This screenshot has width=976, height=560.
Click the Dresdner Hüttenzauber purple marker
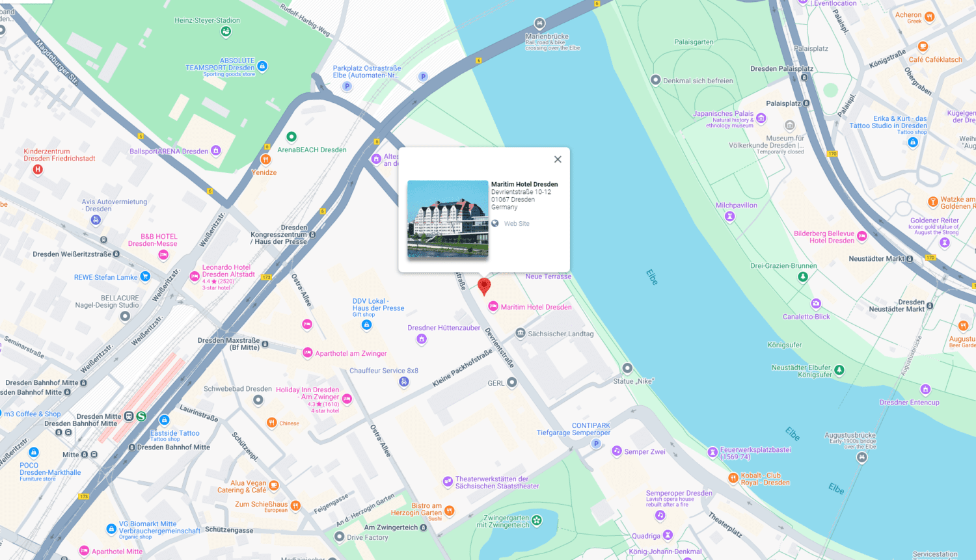pyautogui.click(x=422, y=339)
